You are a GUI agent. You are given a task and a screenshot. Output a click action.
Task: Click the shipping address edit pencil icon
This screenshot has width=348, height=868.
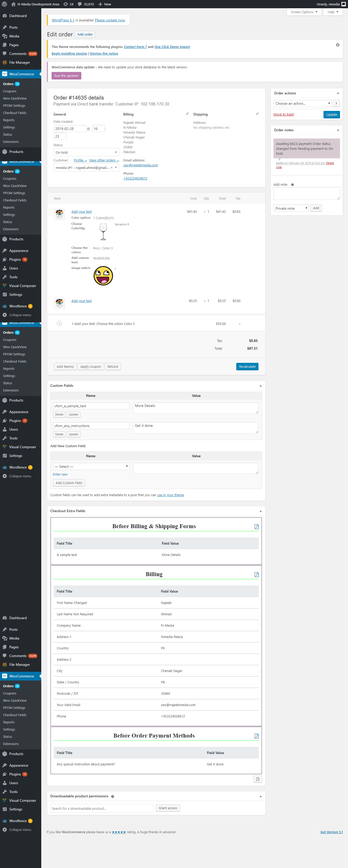point(257,114)
